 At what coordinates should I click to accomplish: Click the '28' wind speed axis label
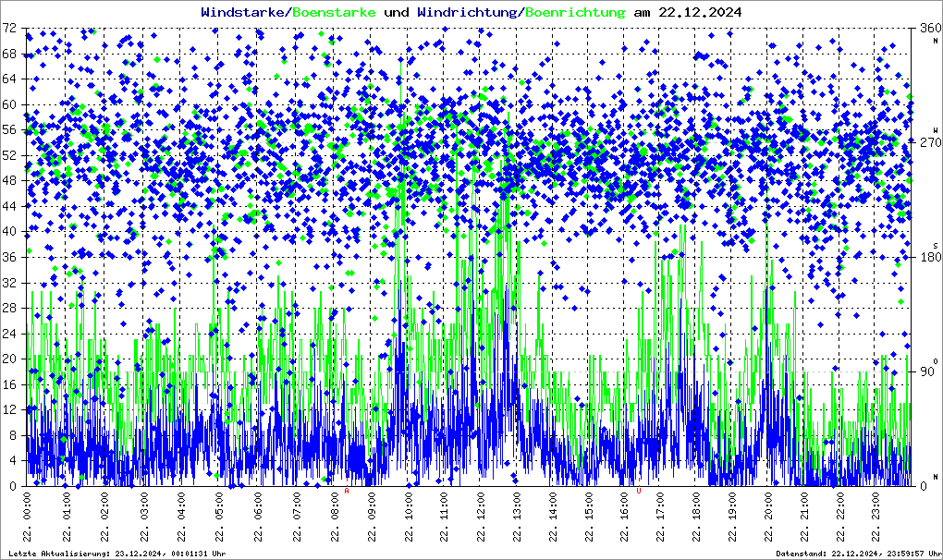9,309
